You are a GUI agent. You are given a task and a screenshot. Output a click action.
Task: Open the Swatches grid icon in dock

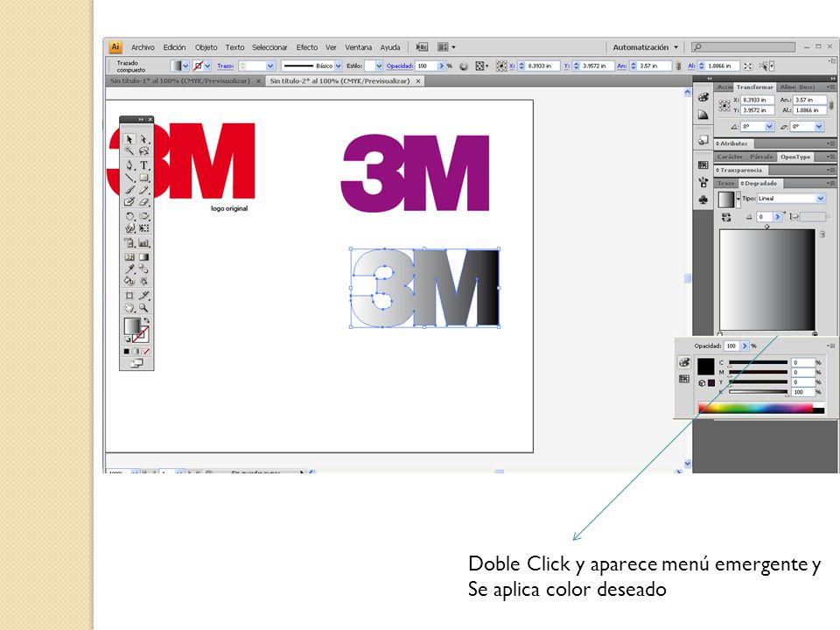(x=703, y=165)
